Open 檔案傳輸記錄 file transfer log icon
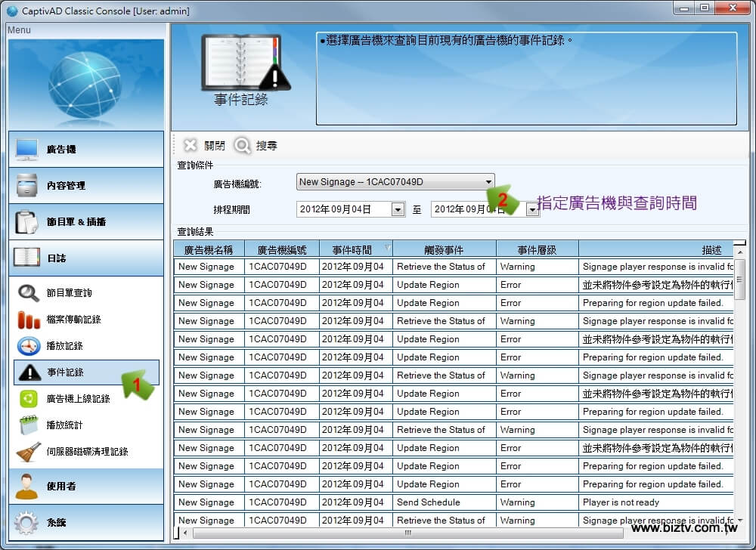756x550 pixels. click(x=29, y=320)
